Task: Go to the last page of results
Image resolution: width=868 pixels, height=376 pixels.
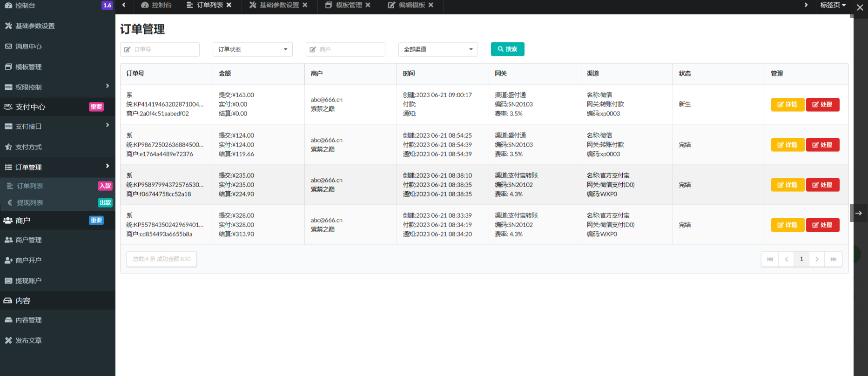Action: coord(833,259)
